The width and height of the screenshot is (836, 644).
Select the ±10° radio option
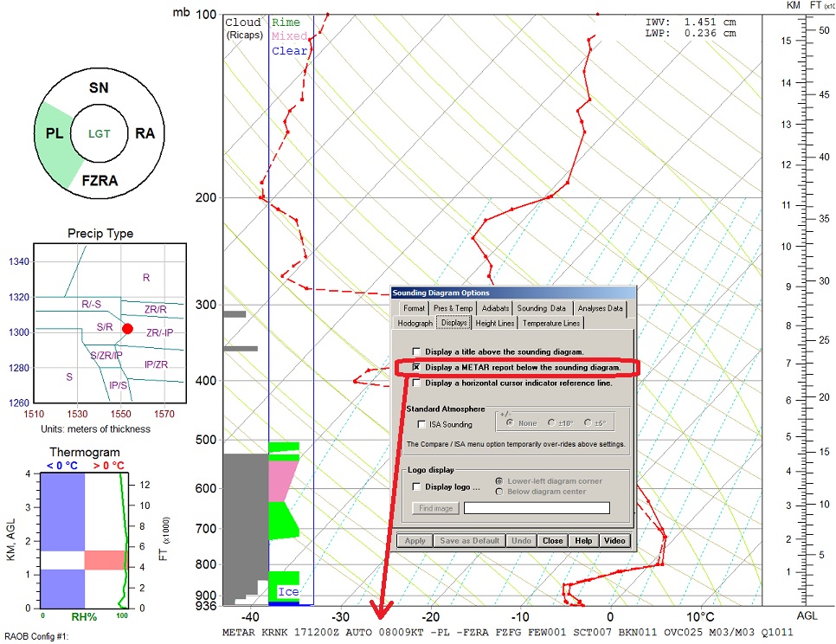(x=552, y=422)
